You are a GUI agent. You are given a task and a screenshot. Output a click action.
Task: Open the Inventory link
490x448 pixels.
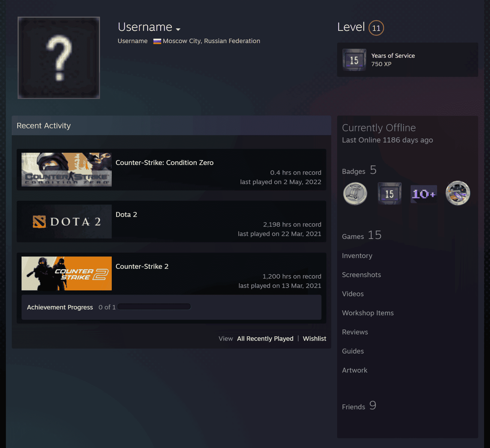click(x=357, y=256)
